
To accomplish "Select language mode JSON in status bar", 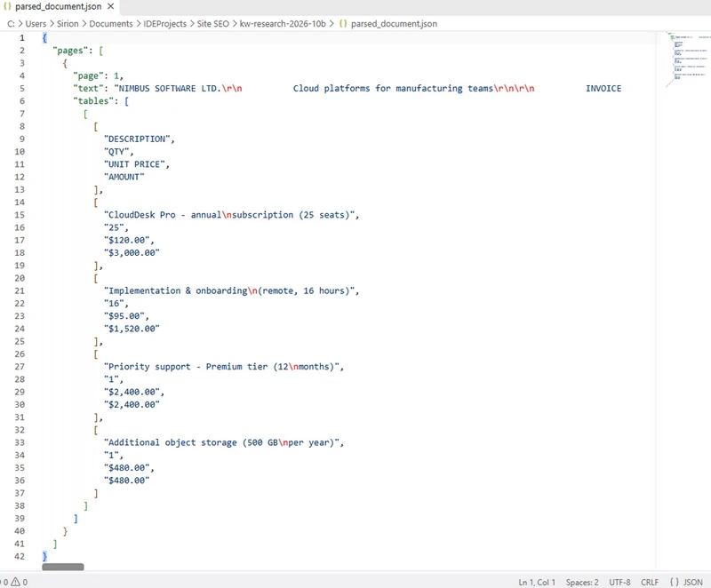I will tap(693, 582).
